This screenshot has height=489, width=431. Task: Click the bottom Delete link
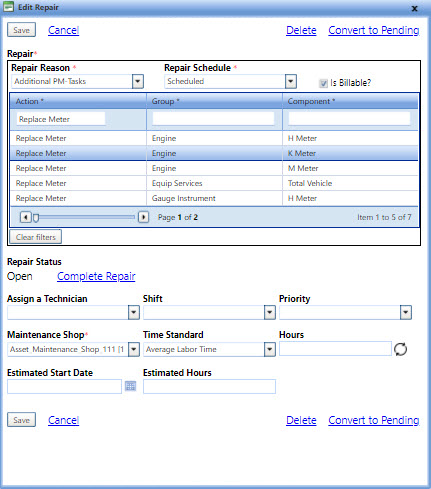click(301, 420)
